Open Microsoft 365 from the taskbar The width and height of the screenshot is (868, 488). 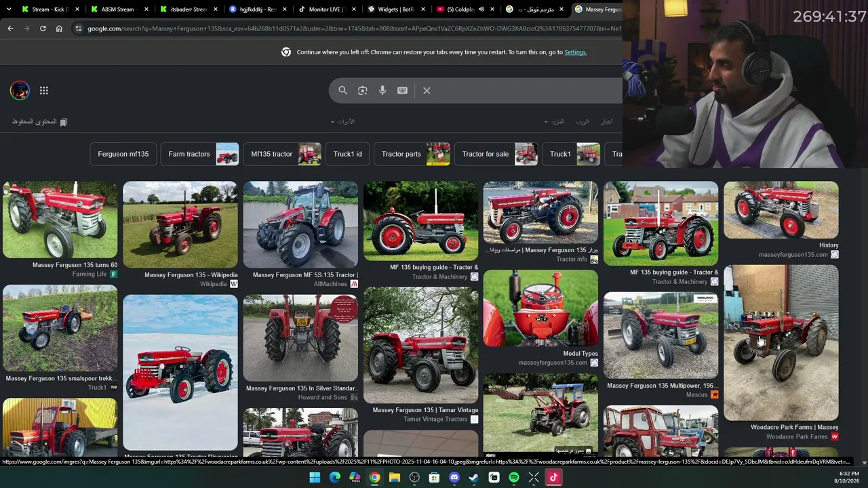click(355, 478)
